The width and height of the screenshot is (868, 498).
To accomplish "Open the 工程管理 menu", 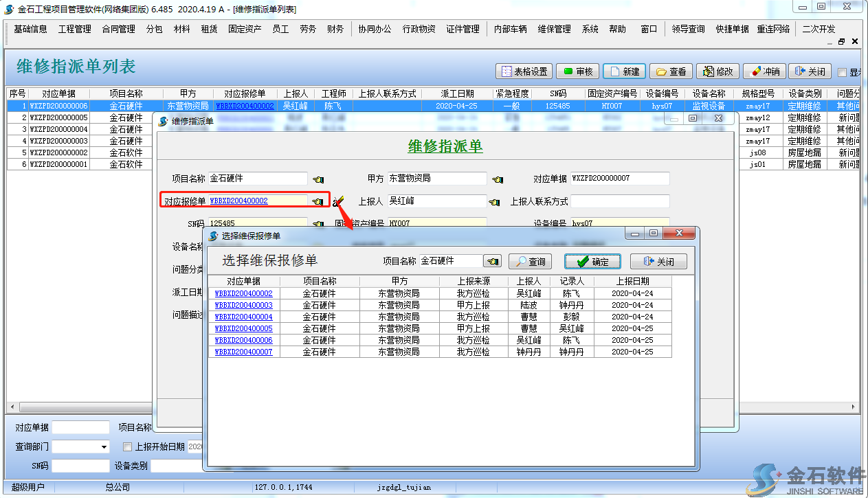I will (75, 29).
